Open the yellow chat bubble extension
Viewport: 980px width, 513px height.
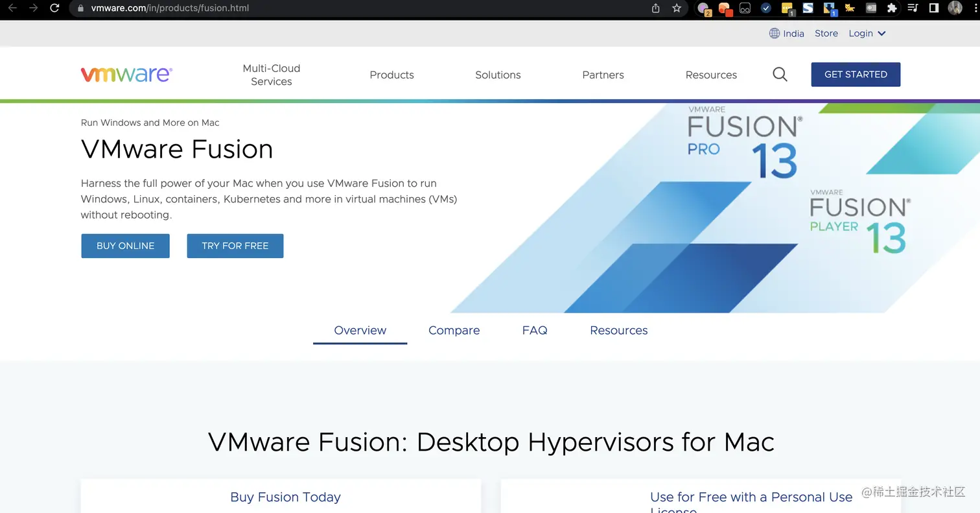[x=787, y=8]
